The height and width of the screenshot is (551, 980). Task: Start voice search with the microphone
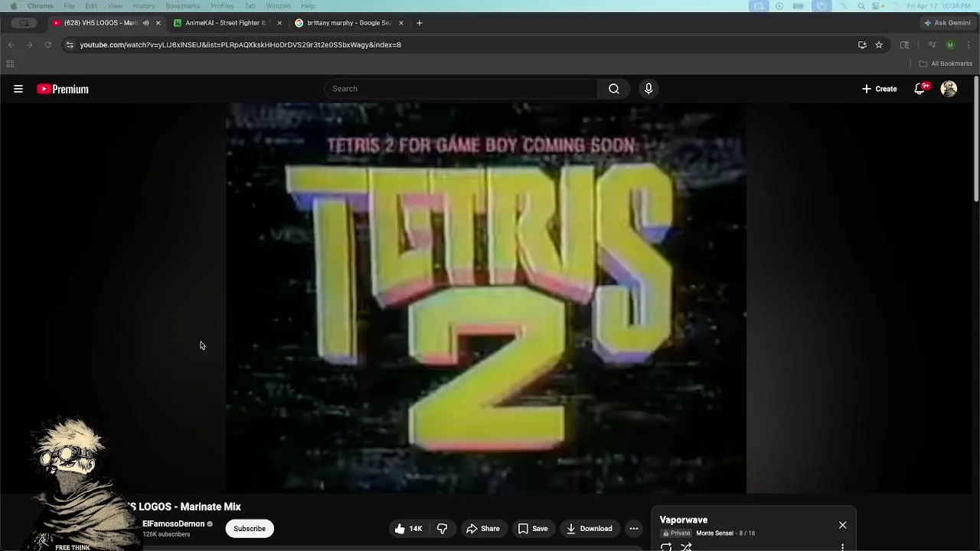click(x=648, y=89)
